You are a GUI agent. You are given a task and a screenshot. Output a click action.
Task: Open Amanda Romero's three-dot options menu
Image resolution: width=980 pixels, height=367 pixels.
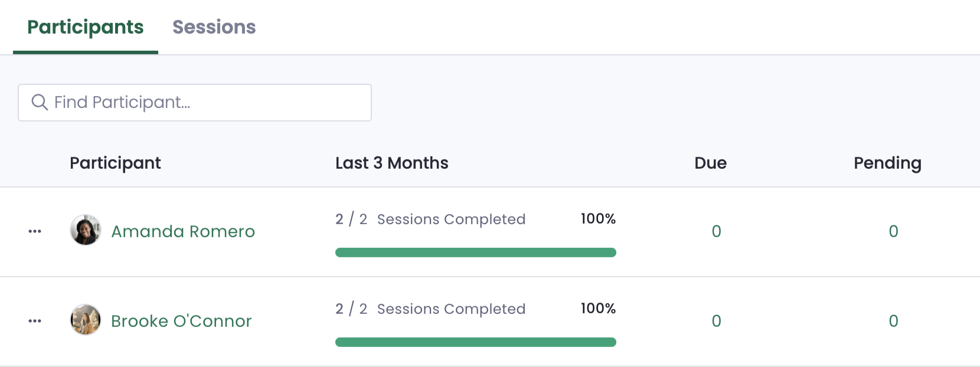coord(35,231)
